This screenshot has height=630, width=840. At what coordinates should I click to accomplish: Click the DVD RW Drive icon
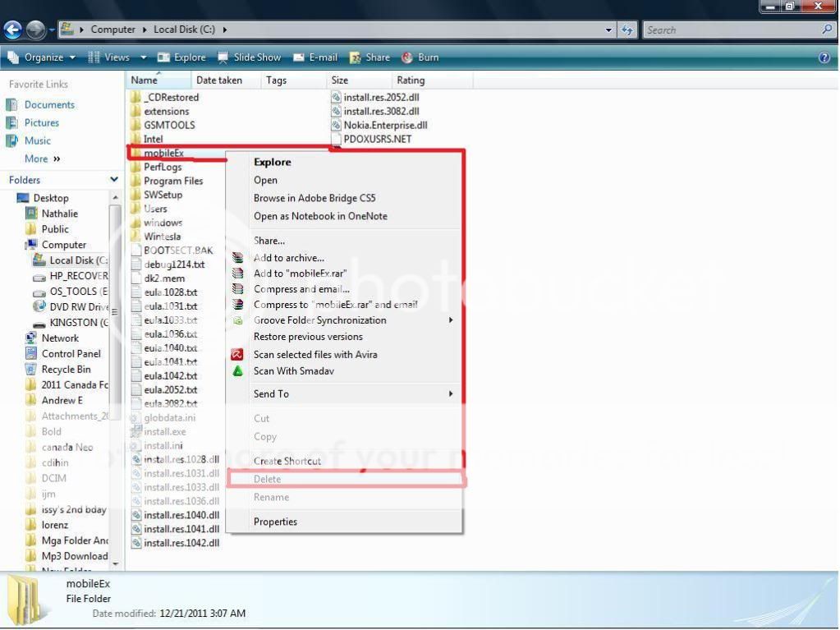click(39, 306)
